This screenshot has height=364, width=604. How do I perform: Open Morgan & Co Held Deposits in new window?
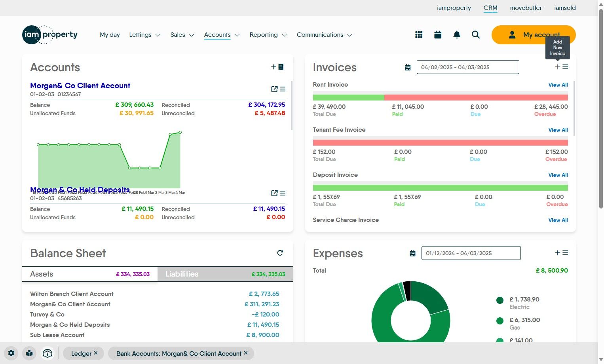coord(274,193)
